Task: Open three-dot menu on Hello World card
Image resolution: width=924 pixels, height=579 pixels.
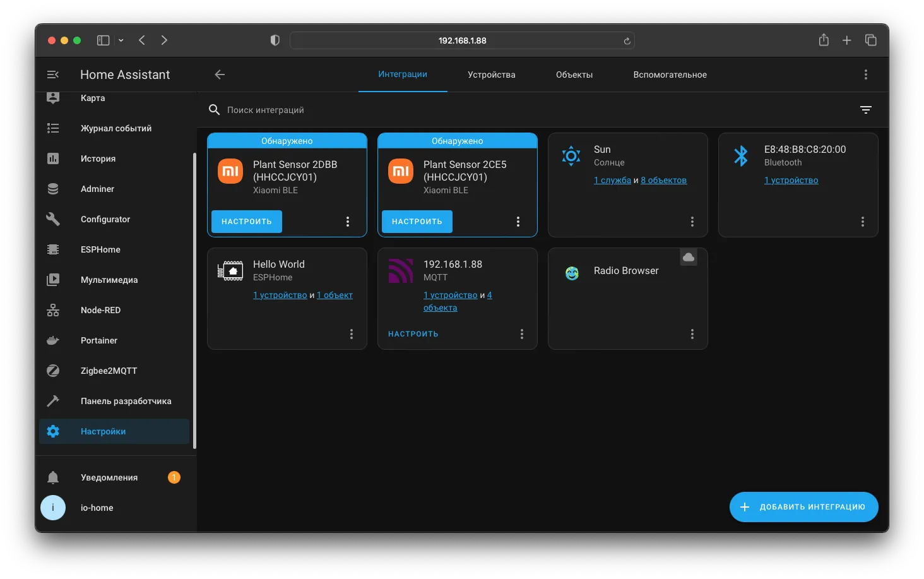Action: click(x=352, y=334)
